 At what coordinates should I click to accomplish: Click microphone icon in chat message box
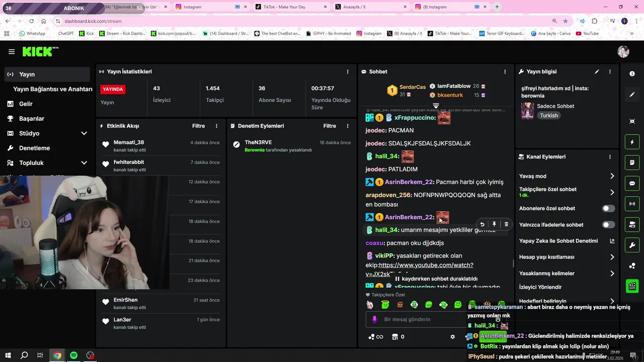click(374, 319)
